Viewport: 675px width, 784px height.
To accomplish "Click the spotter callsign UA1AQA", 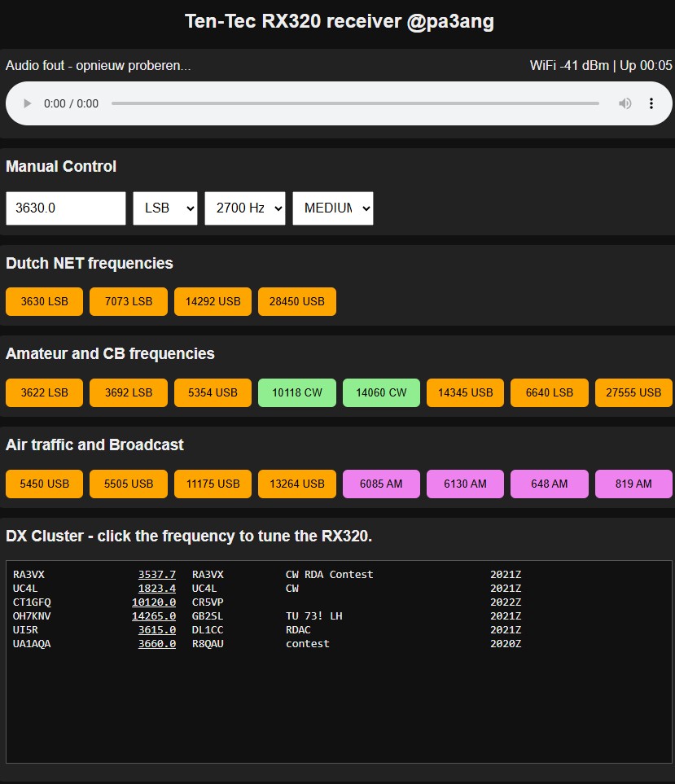I will click(x=32, y=643).
